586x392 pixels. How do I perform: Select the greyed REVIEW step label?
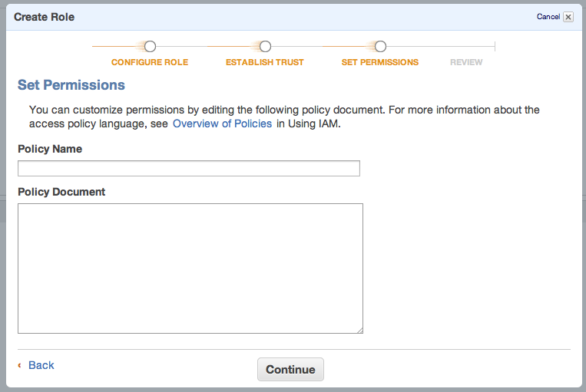point(466,62)
